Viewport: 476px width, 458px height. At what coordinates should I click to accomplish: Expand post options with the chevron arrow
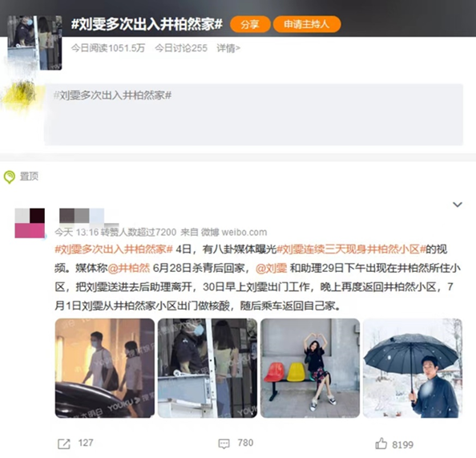tap(458, 205)
